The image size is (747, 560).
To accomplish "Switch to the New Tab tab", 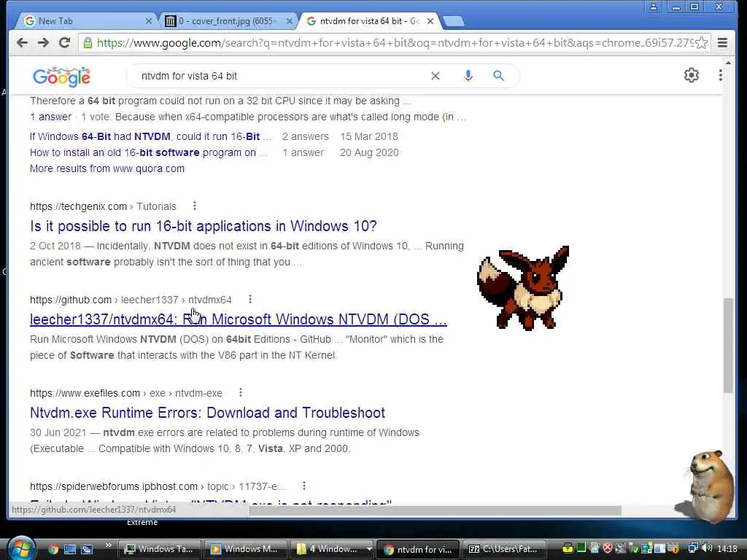I will pyautogui.click(x=86, y=21).
